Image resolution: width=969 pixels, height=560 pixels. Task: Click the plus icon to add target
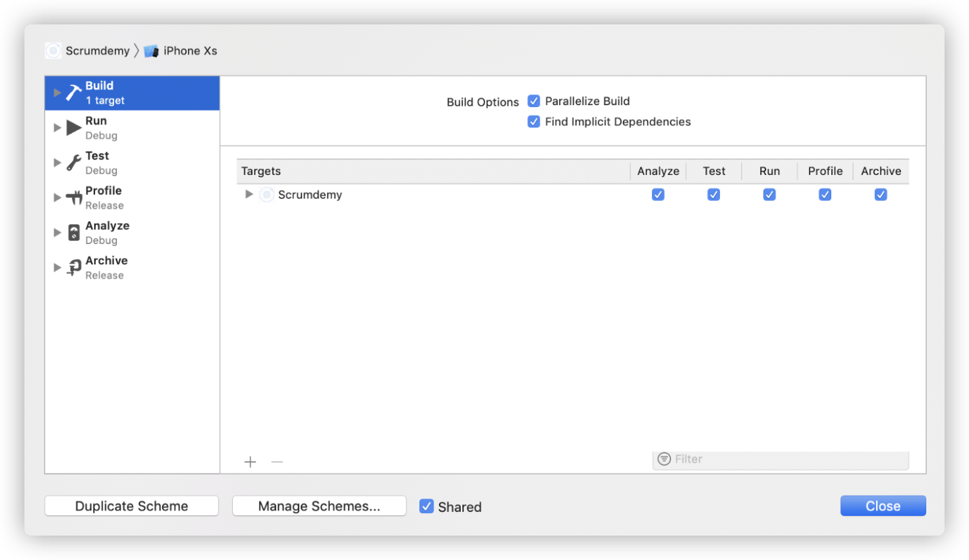250,462
